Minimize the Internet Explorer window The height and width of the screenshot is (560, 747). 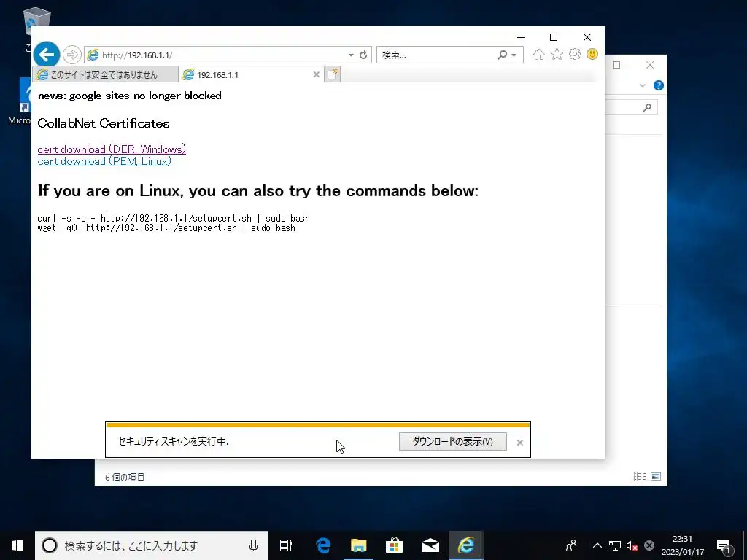pyautogui.click(x=521, y=37)
